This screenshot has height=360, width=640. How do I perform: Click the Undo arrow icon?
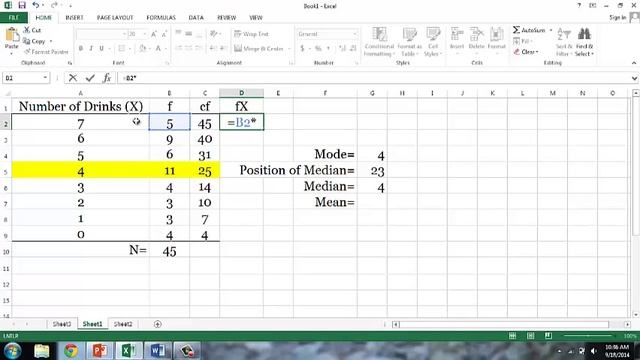[x=36, y=5]
